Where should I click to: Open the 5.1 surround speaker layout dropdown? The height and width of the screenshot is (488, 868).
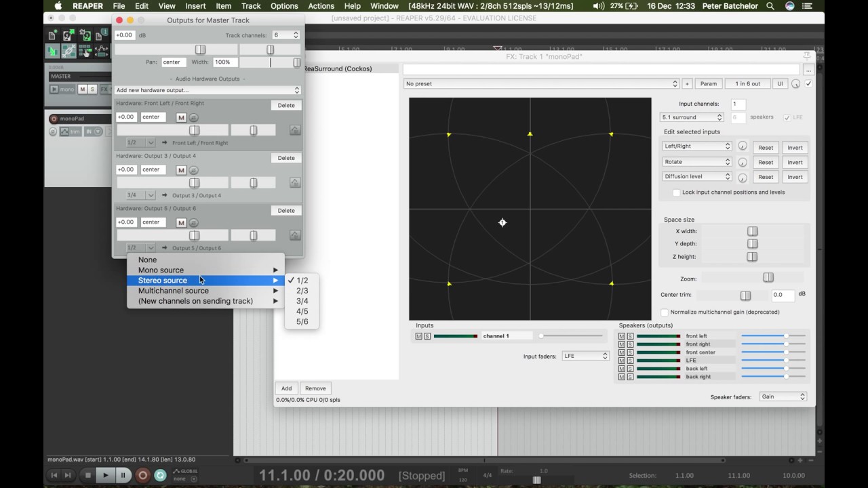pyautogui.click(x=692, y=117)
